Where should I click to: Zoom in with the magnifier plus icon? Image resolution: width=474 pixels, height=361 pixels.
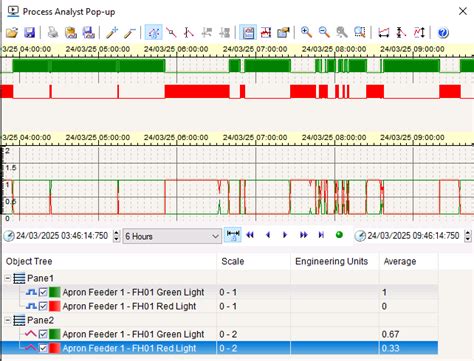[x=306, y=32]
